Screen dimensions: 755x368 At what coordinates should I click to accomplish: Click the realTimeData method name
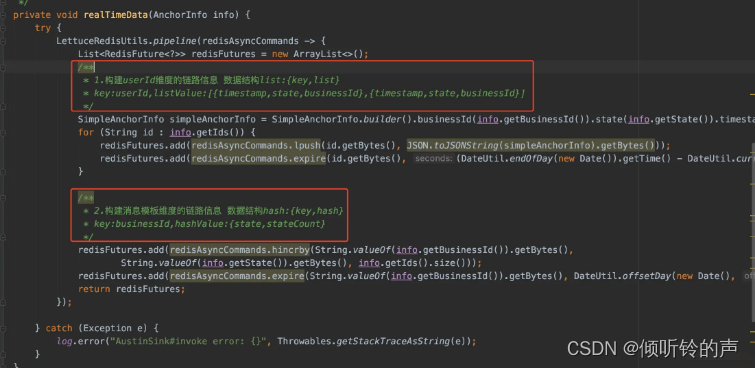click(116, 15)
